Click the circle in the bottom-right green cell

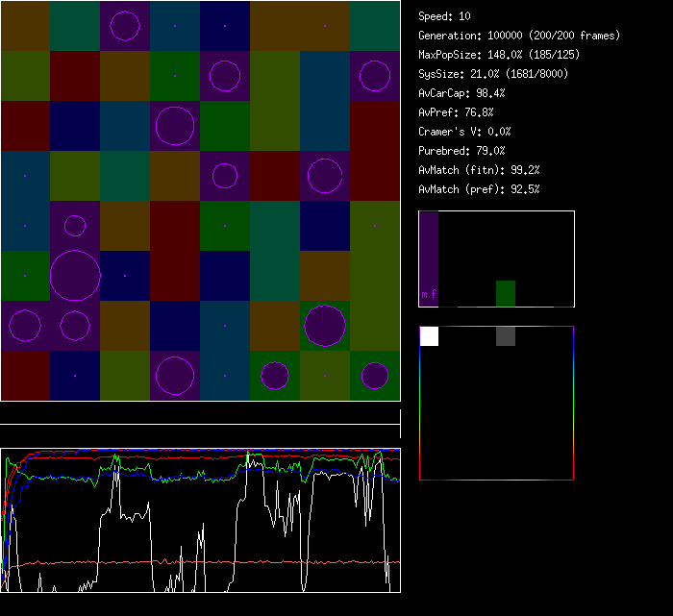[x=375, y=376]
